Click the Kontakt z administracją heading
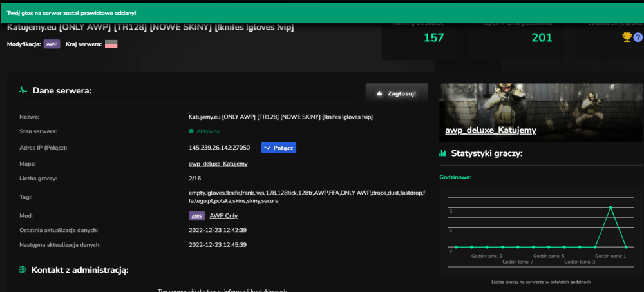The height and width of the screenshot is (292, 644). coord(80,270)
